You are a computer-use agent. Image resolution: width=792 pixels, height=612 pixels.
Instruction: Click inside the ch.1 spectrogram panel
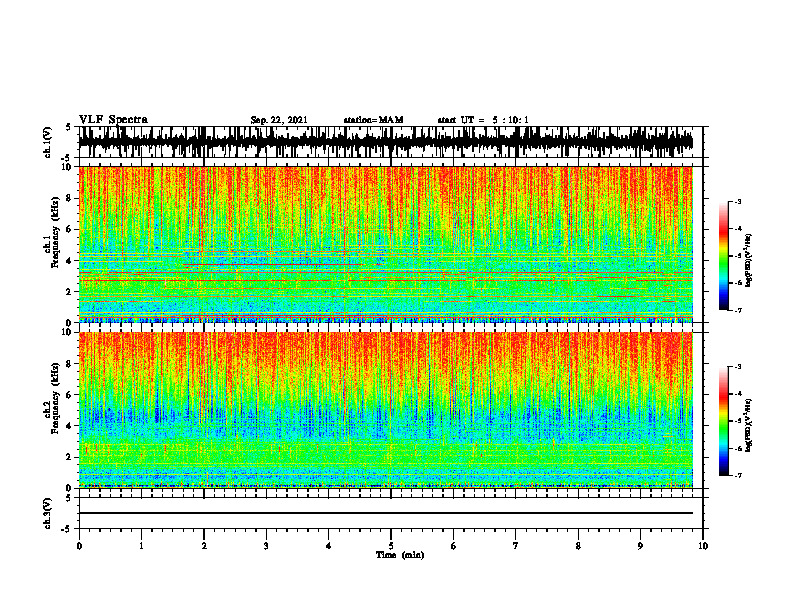(385, 244)
